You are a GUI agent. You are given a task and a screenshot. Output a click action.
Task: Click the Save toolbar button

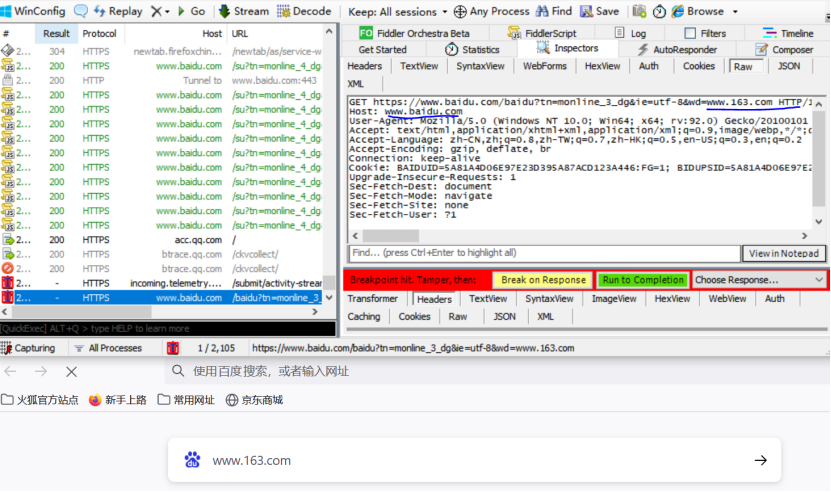click(x=599, y=11)
